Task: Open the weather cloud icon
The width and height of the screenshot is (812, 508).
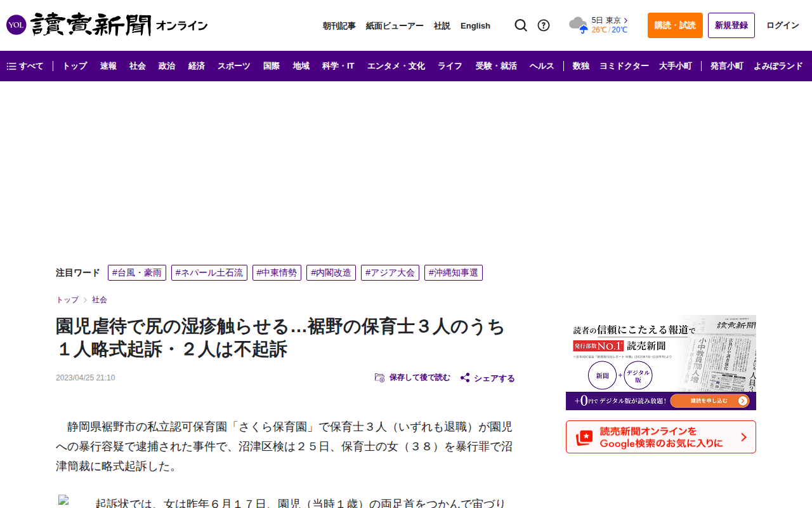Action: point(579,25)
